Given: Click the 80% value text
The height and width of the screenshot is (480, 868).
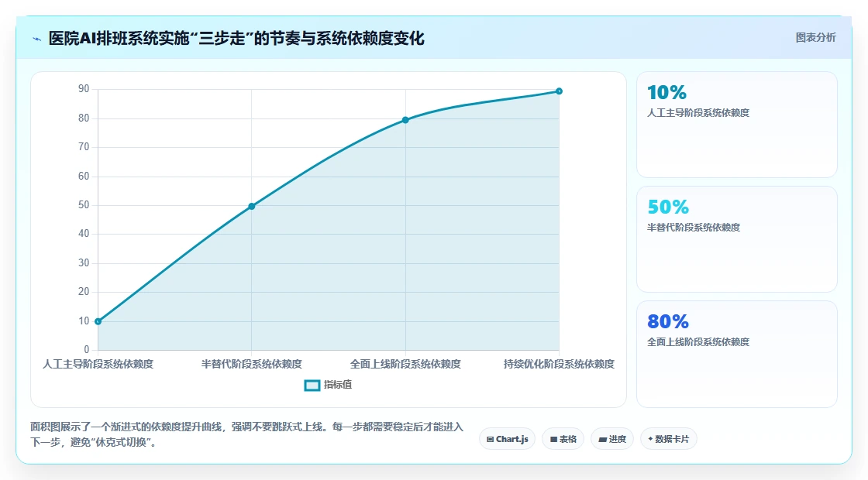Looking at the screenshot, I should click(x=668, y=321).
